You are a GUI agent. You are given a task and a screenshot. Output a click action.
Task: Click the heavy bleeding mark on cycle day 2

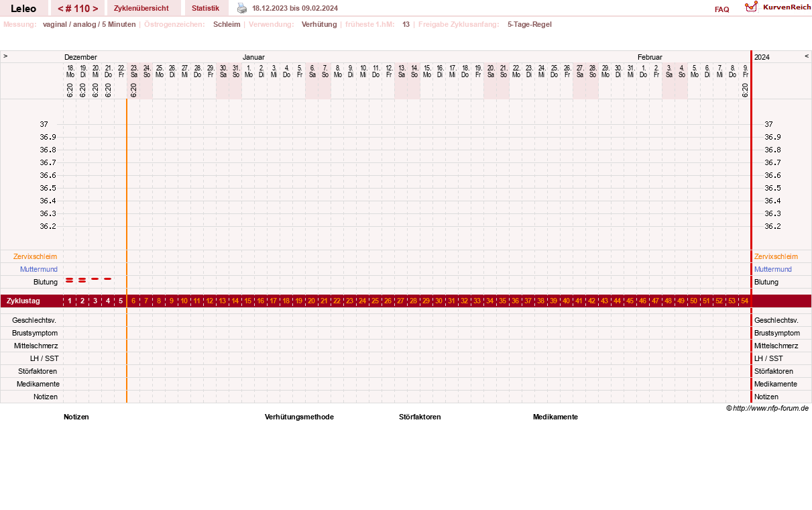click(x=82, y=280)
